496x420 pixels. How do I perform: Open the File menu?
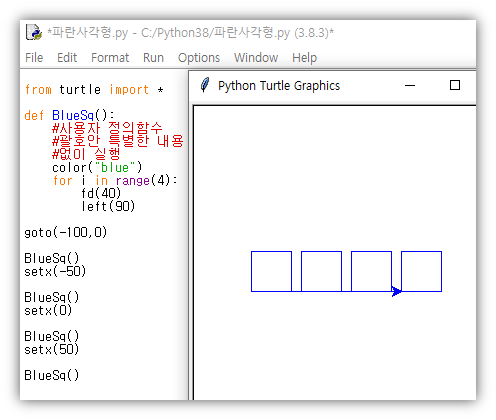coord(34,58)
